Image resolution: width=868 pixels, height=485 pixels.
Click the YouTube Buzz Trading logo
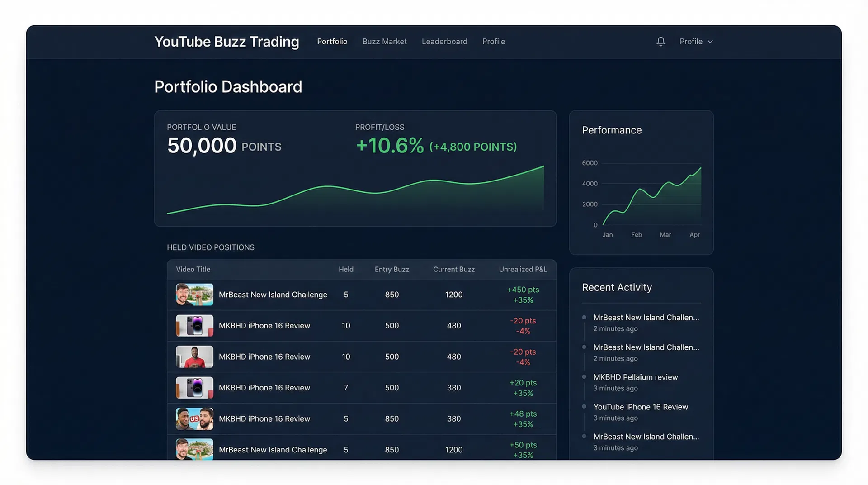[x=226, y=42]
